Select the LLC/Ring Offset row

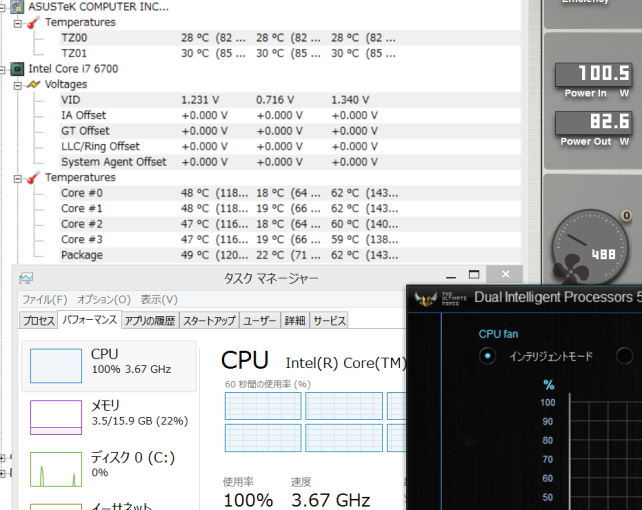pyautogui.click(x=290, y=147)
